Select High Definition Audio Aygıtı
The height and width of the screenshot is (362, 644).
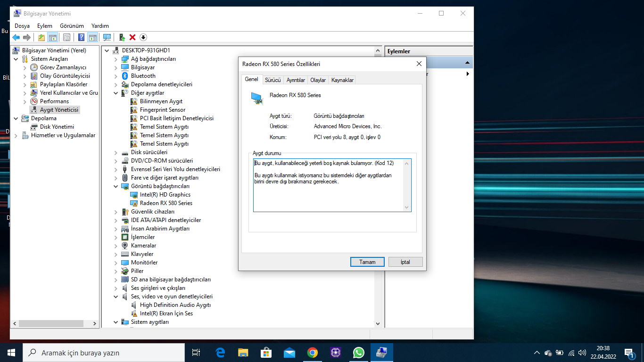click(x=175, y=305)
